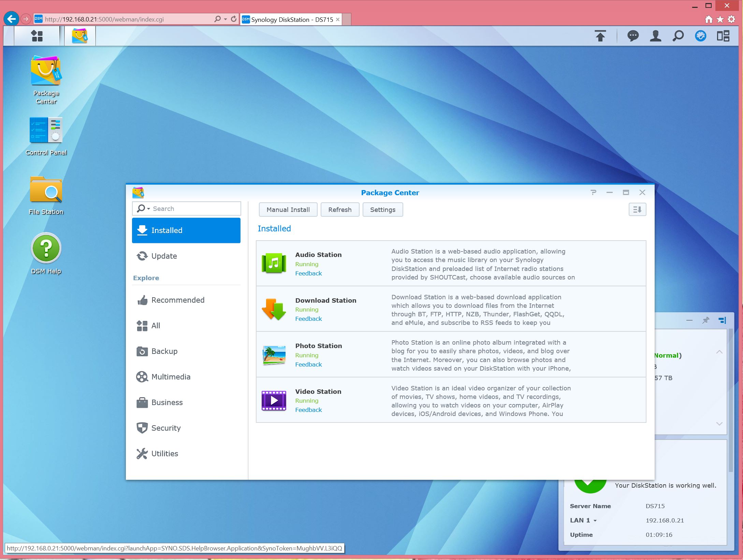
Task: Pin the system health widget
Action: point(705,320)
